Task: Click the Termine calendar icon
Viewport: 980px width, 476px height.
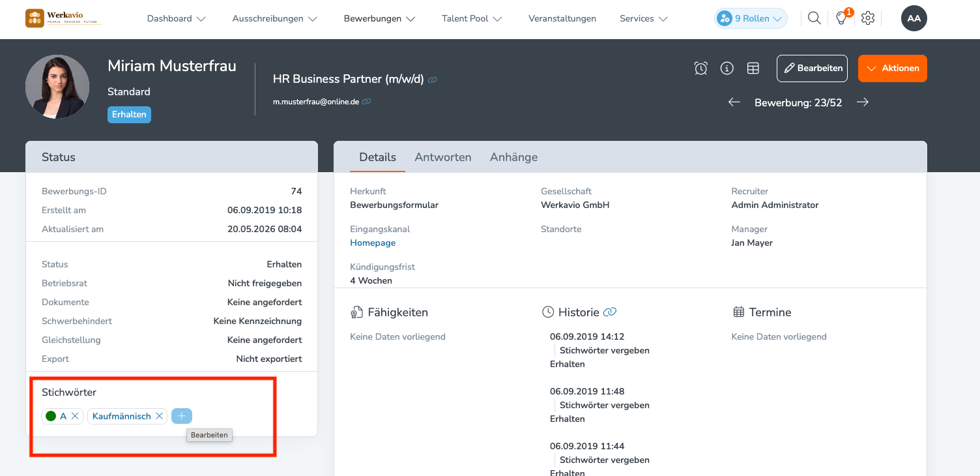Action: pyautogui.click(x=738, y=312)
